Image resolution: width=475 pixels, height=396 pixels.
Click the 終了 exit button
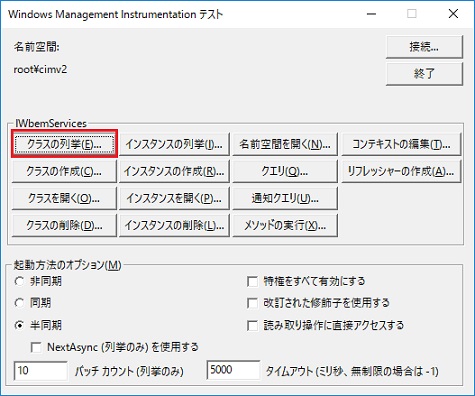424,74
